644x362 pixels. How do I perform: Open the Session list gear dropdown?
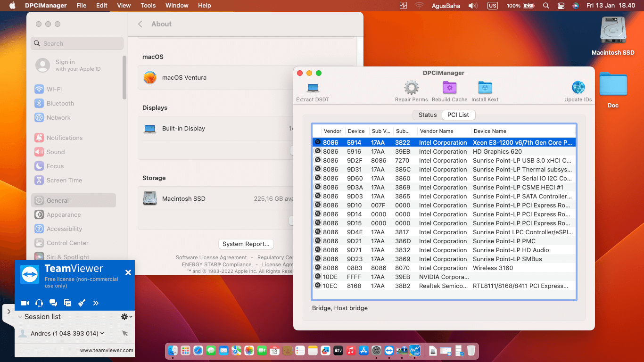coord(126,317)
